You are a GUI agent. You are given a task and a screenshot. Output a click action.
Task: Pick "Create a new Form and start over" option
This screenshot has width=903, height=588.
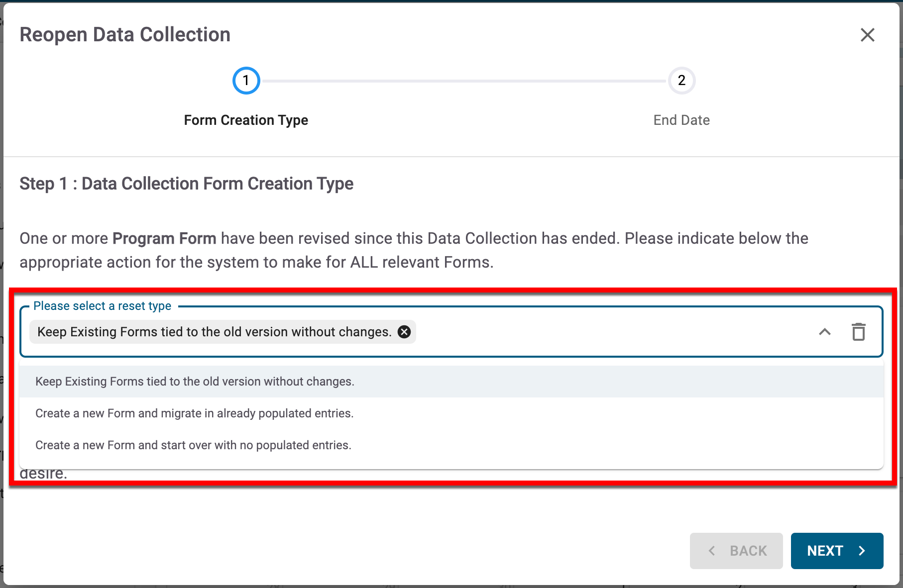click(x=193, y=445)
